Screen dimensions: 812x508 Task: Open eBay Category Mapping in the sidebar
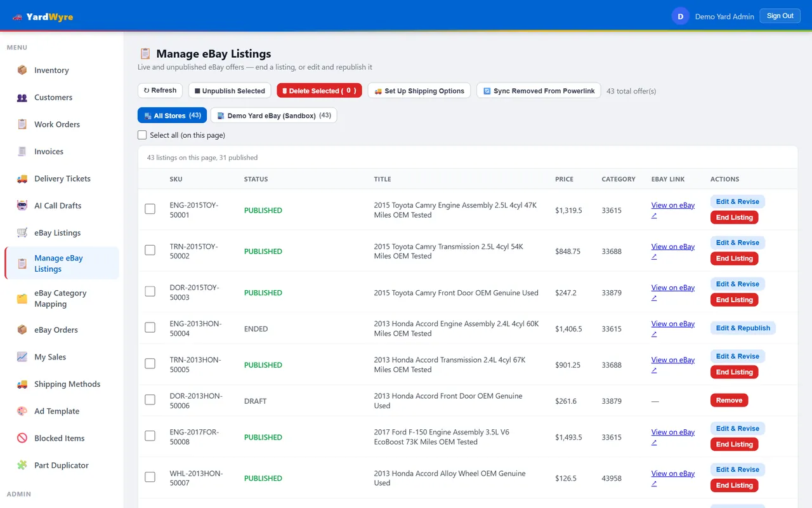[x=62, y=298]
